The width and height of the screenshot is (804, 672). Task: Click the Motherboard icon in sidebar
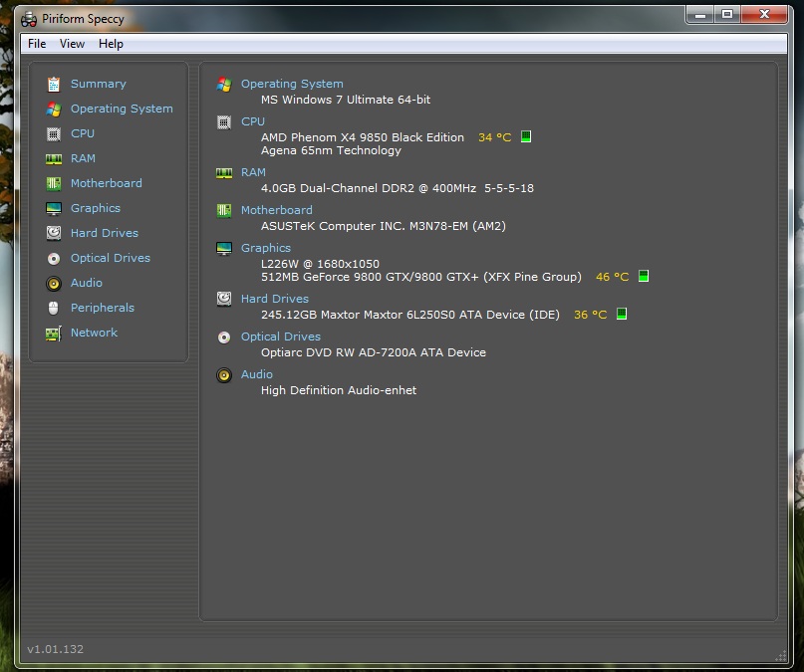coord(54,183)
